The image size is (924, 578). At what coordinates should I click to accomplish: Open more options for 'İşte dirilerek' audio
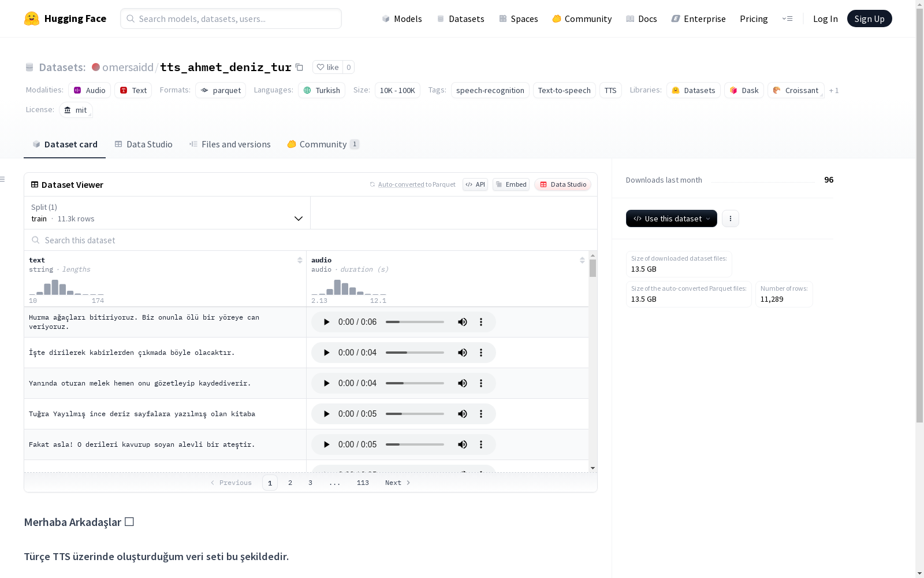click(x=481, y=353)
